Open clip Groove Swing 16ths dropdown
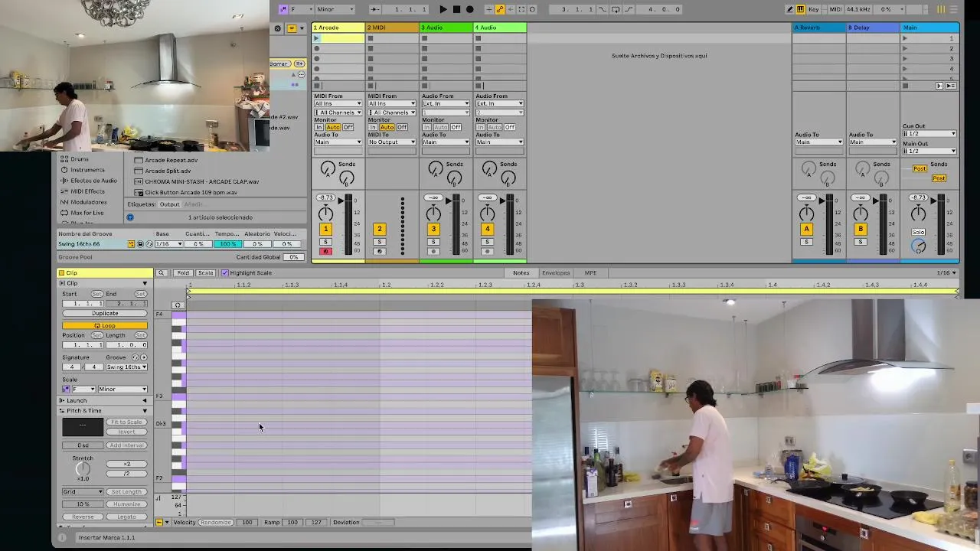 pos(126,367)
